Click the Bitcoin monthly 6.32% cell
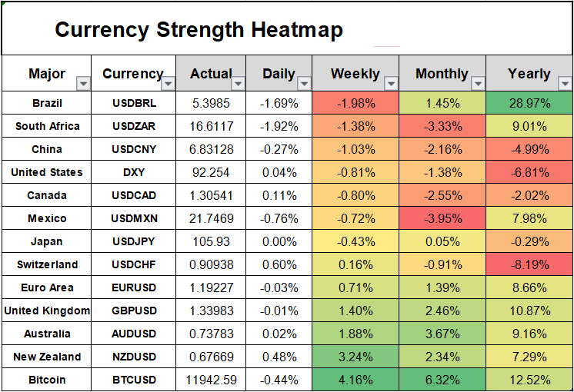This screenshot has width=574, height=392. tap(442, 380)
